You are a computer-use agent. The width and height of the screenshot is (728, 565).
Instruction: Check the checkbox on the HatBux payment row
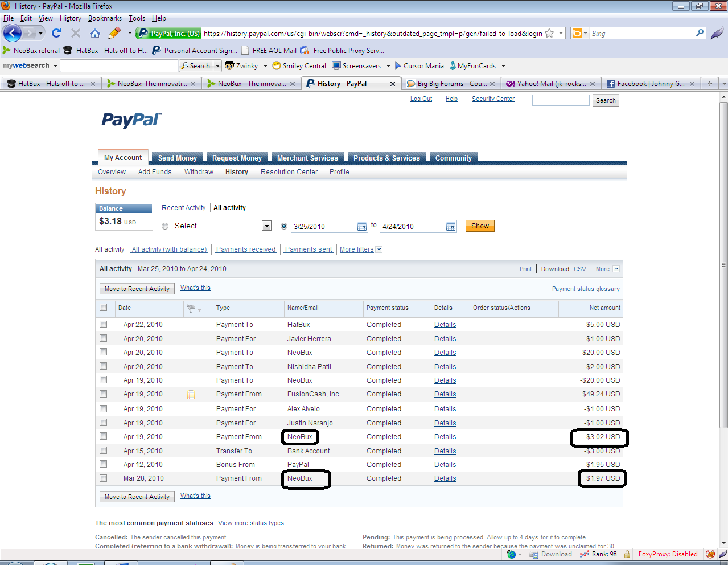(x=103, y=324)
